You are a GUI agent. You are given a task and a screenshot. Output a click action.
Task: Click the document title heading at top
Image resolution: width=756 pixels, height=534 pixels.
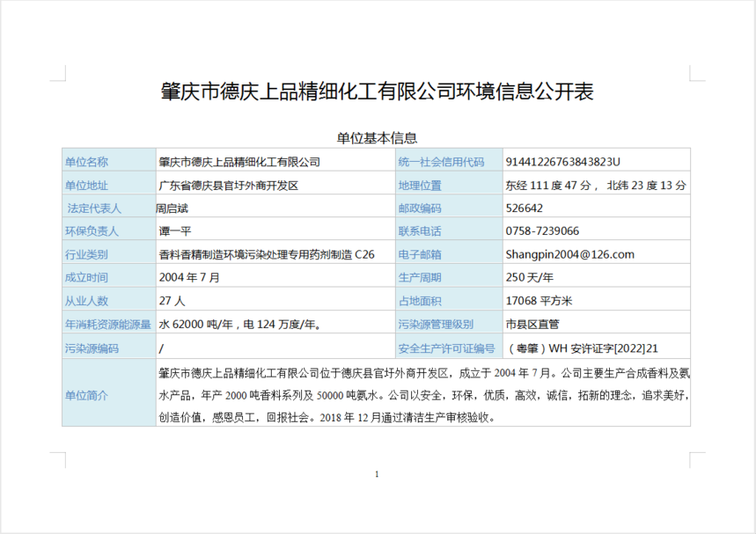tap(377, 93)
